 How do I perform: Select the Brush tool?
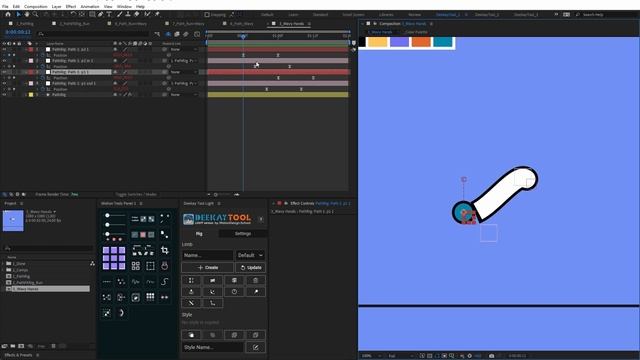[x=120, y=14]
